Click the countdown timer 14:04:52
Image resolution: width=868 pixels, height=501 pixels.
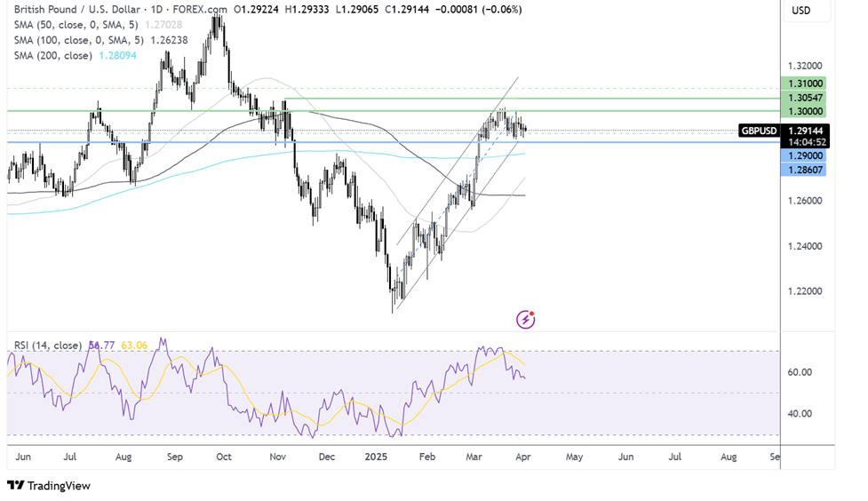807,142
